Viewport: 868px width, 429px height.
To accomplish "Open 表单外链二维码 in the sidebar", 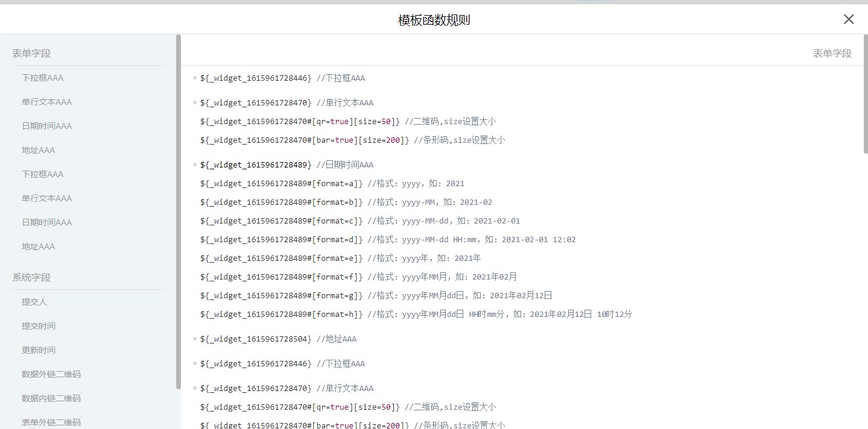I will (51, 422).
